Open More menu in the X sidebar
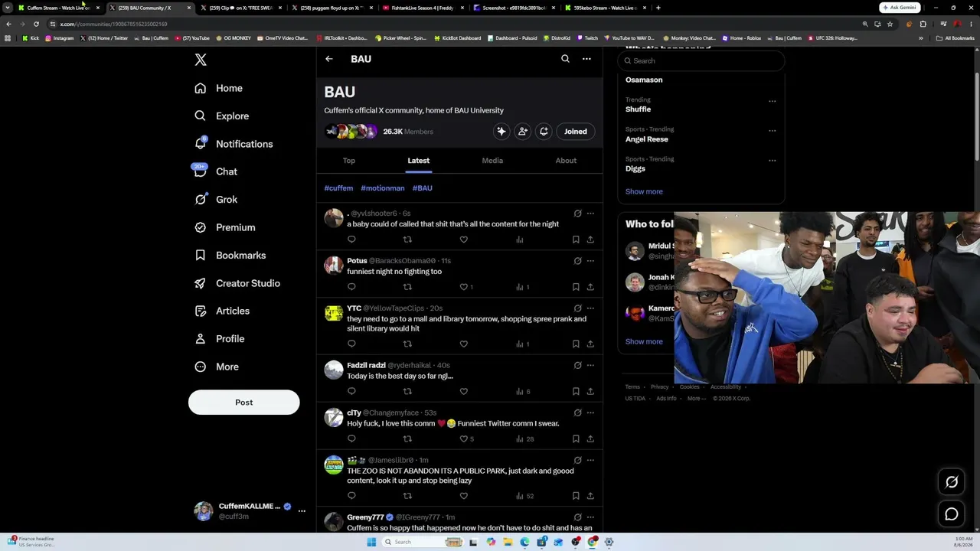 click(x=217, y=367)
